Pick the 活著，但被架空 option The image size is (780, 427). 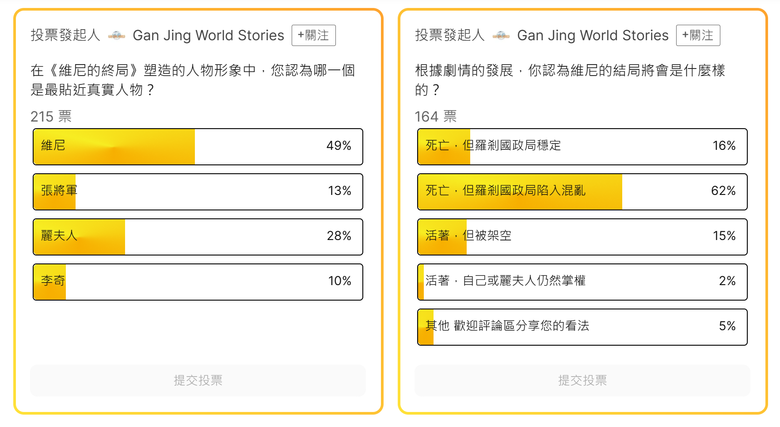pyautogui.click(x=583, y=236)
